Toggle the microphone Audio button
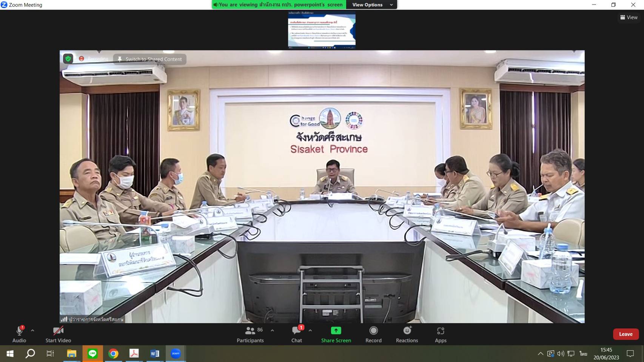The height and width of the screenshot is (362, 644). click(x=19, y=334)
